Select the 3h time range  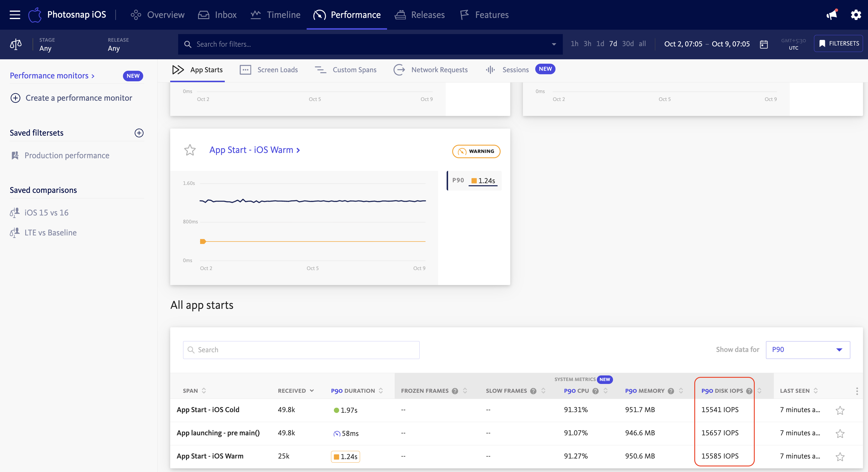587,44
